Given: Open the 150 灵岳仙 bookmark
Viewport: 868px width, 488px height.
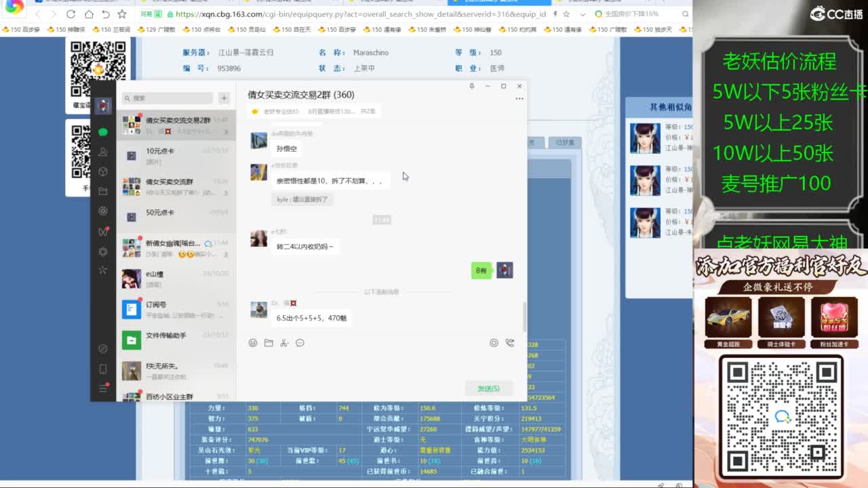Looking at the screenshot, I should click(x=247, y=30).
